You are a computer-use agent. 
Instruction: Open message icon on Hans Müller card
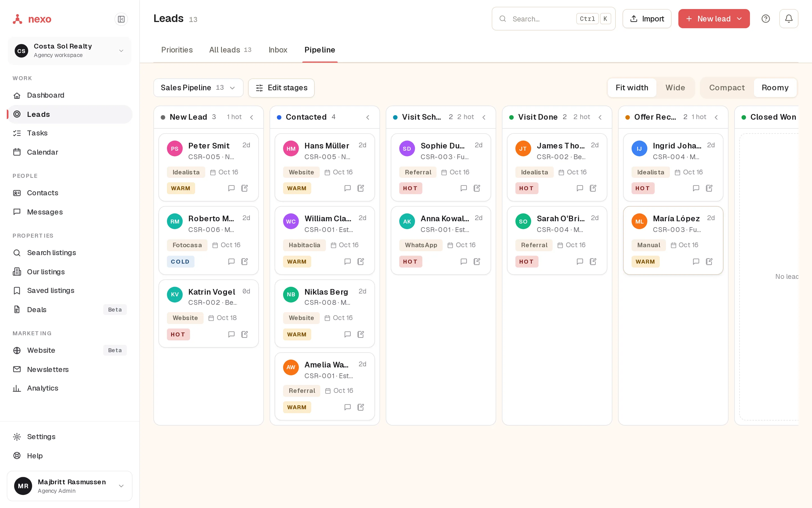(x=347, y=188)
